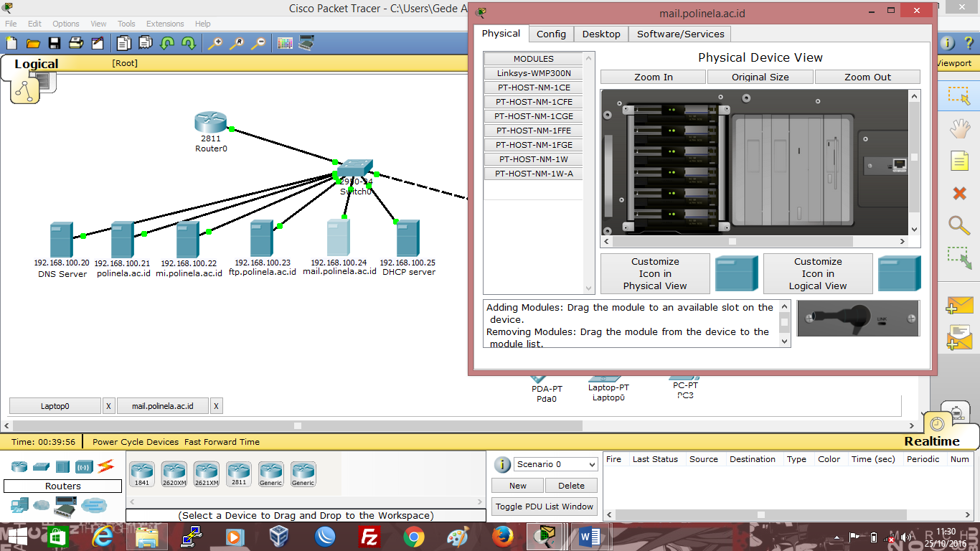This screenshot has height=551, width=980.
Task: Choose the Add Simple PDU envelope
Action: coord(959,305)
